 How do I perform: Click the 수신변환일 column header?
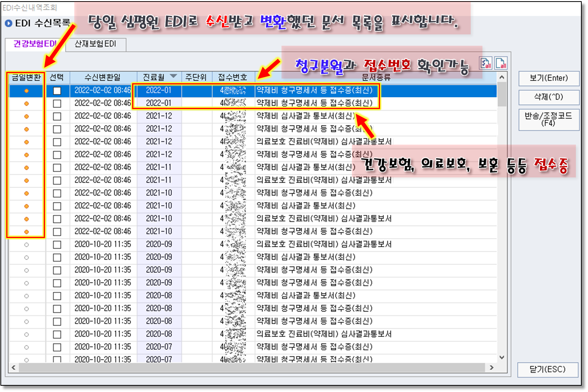tap(103, 77)
